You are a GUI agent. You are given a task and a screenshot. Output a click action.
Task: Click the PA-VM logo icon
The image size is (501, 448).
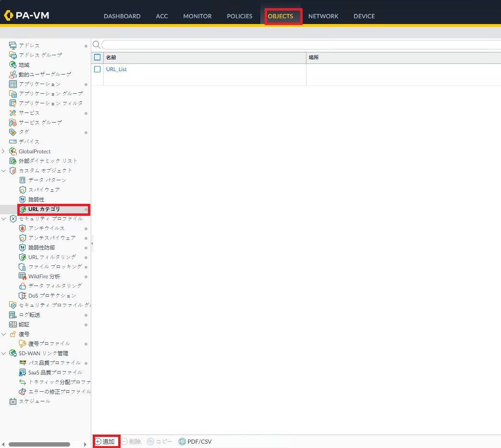pos(9,16)
